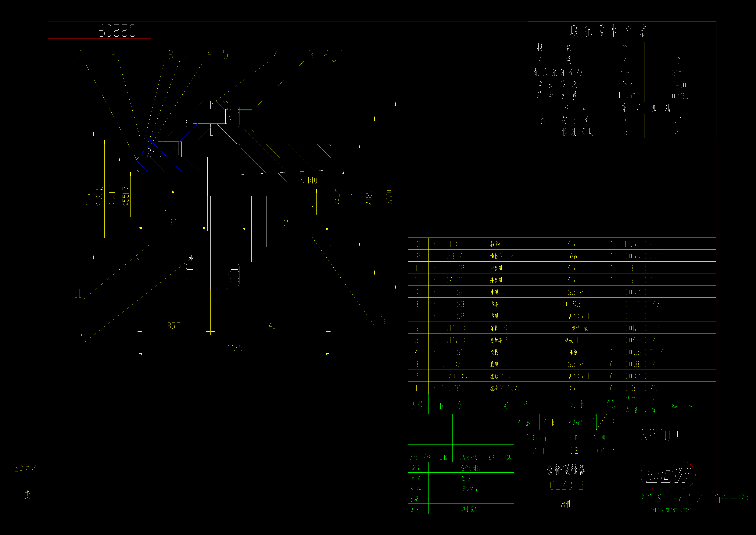Select part code S2231-81
Screen dimensions: 756x535
(x=448, y=244)
